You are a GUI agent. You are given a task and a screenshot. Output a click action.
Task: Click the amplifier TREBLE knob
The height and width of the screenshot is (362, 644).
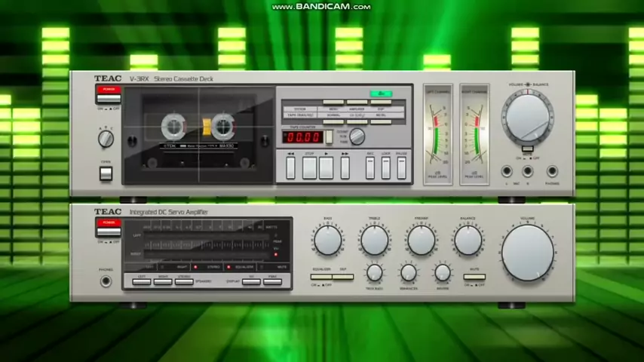tap(374, 241)
